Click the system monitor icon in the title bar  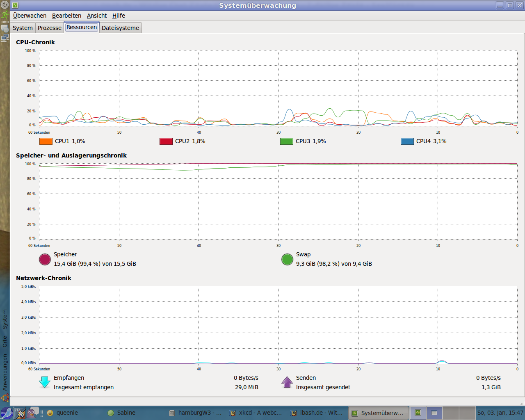click(x=15, y=5)
